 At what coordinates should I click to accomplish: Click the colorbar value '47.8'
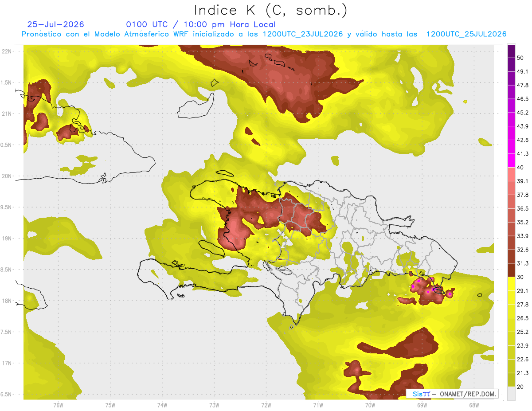click(x=523, y=85)
